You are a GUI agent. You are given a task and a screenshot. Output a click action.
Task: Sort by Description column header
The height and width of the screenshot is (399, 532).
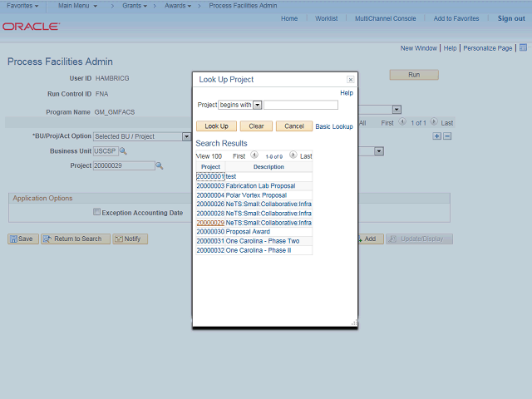pos(268,167)
